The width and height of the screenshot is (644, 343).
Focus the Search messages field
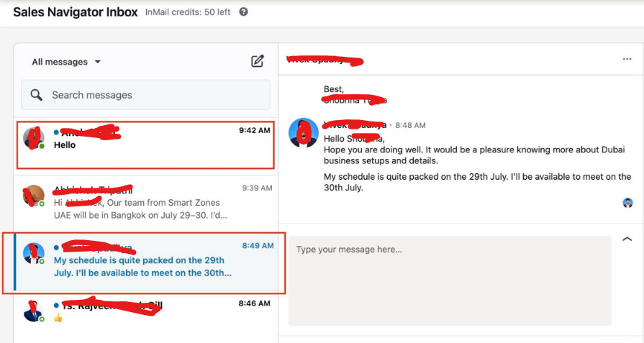click(x=155, y=95)
